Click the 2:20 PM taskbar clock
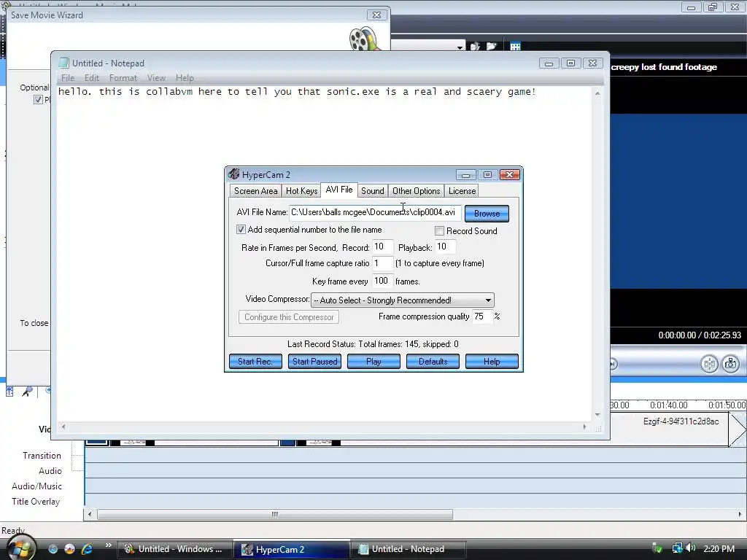Image resolution: width=747 pixels, height=560 pixels. (x=719, y=549)
